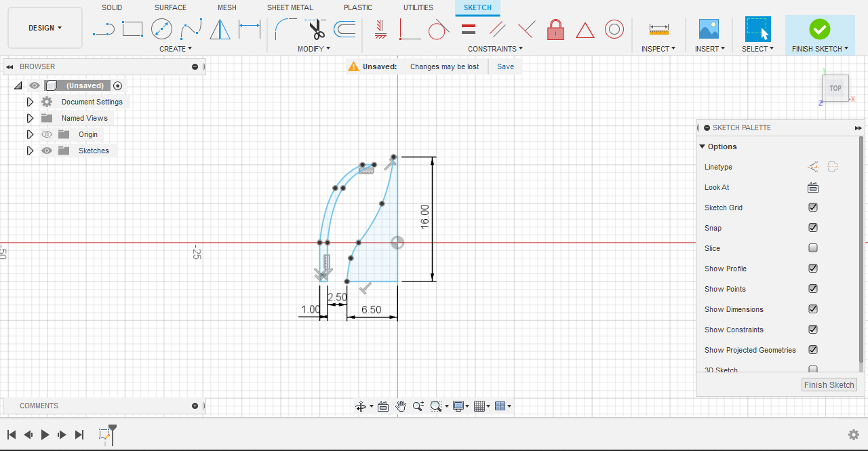Open the timeline settings gear

[854, 435]
